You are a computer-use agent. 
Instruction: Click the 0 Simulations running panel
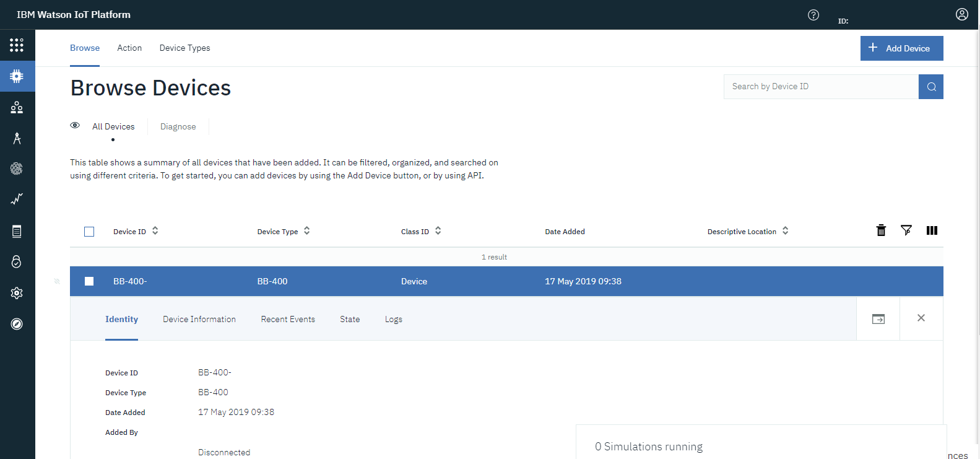[x=761, y=442]
